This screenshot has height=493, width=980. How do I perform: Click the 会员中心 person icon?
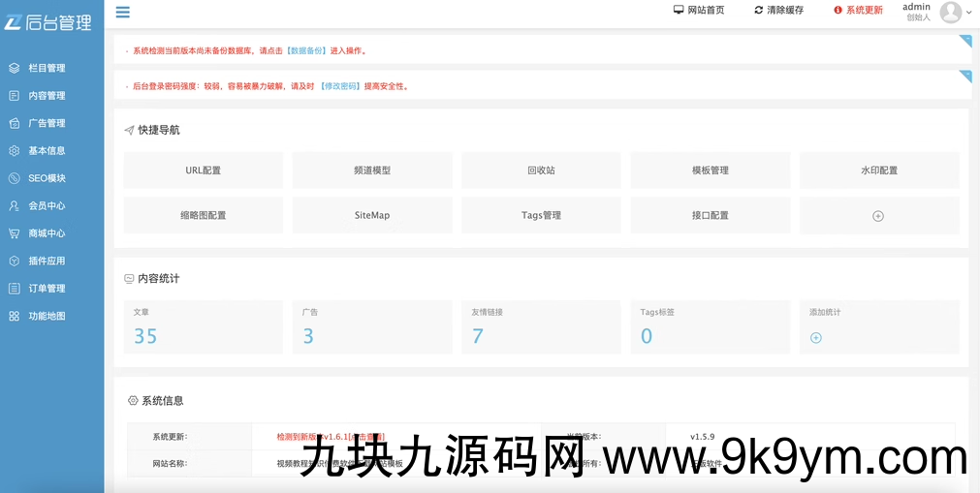(14, 205)
